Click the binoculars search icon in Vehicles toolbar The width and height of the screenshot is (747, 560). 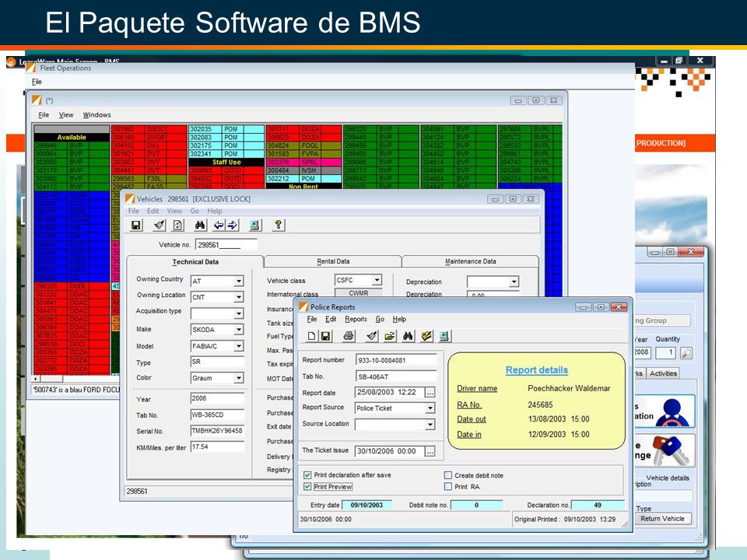pos(200,226)
